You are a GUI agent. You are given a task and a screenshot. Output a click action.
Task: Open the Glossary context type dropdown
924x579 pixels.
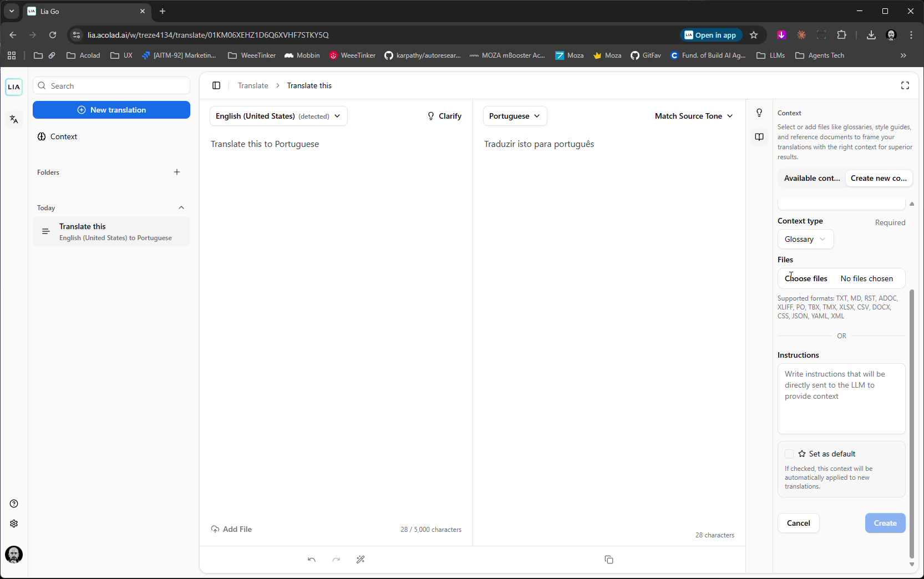click(x=805, y=239)
